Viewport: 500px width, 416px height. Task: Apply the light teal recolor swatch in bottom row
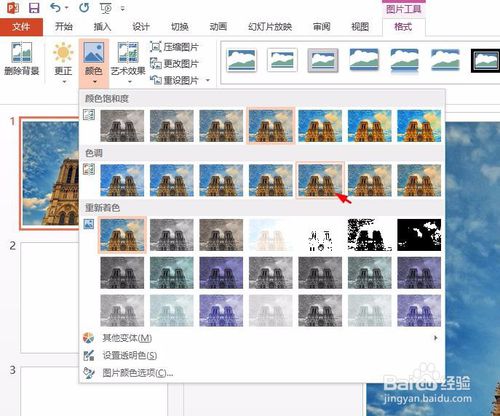click(x=172, y=310)
